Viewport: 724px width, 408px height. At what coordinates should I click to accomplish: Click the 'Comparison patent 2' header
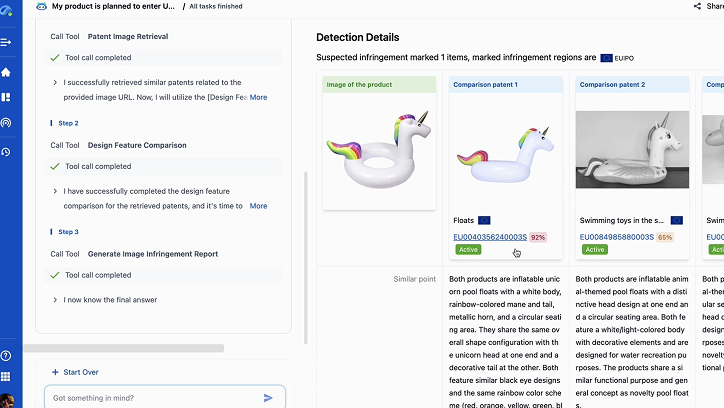tap(612, 84)
